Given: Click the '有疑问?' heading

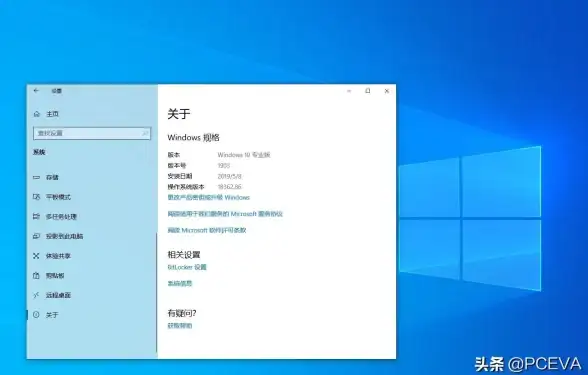Looking at the screenshot, I should (x=182, y=313).
